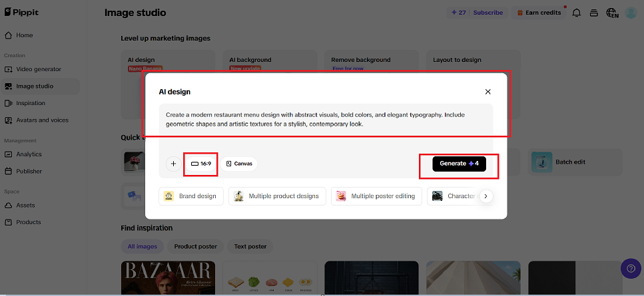Screen dimensions: 644x296
Task: Open the EN language globe selector
Action: tap(612, 13)
